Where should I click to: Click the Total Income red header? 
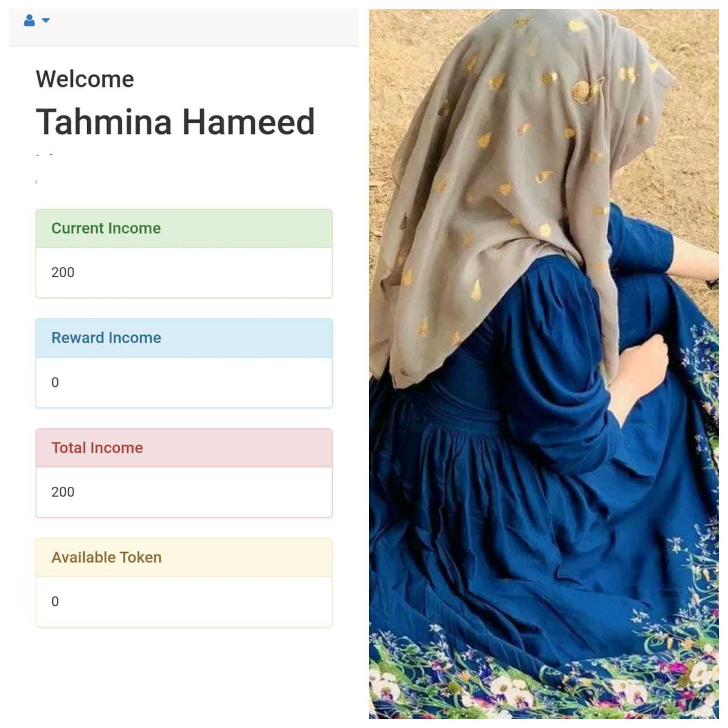click(184, 448)
